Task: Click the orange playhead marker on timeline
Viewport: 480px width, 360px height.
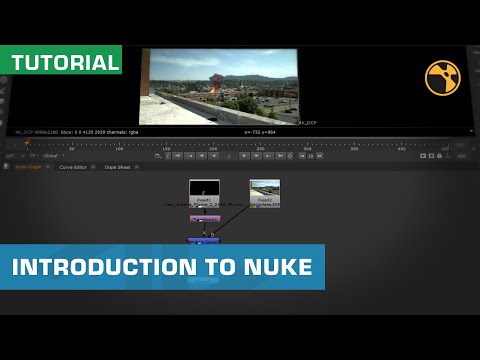Action: pyautogui.click(x=27, y=143)
